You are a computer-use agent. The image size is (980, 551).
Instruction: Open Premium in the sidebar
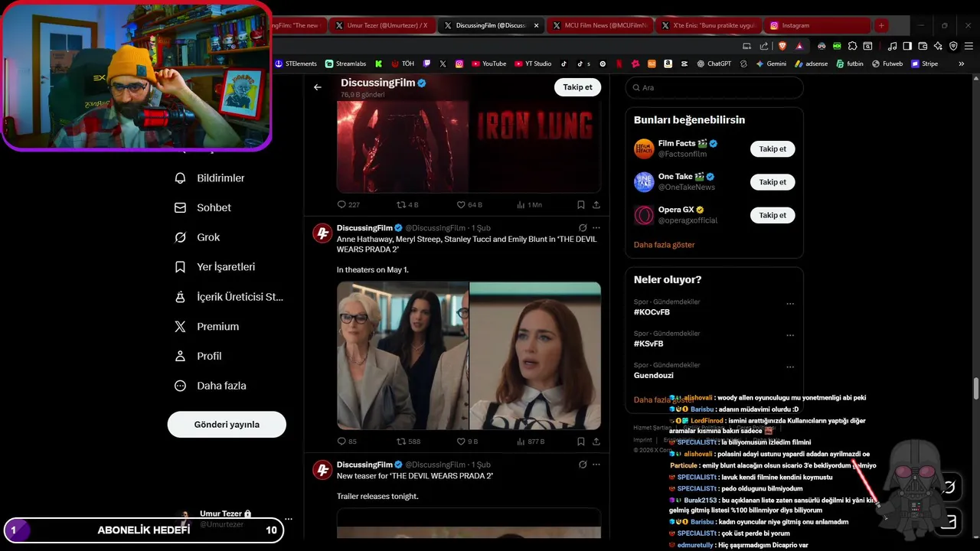(x=207, y=326)
